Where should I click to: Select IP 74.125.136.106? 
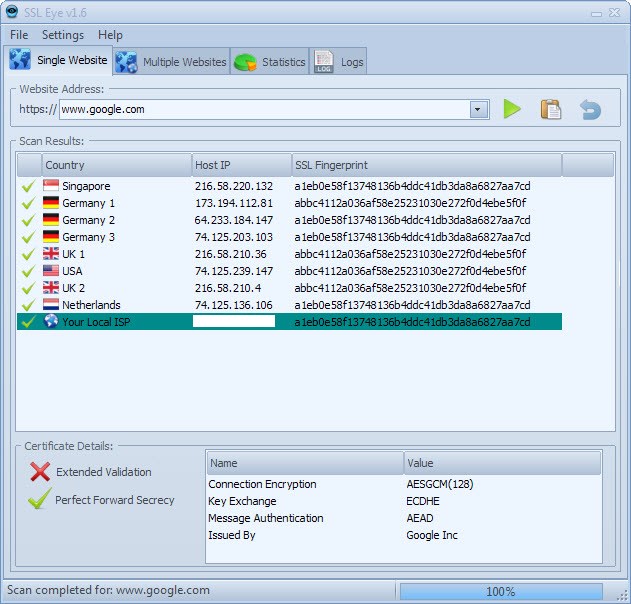pos(234,305)
